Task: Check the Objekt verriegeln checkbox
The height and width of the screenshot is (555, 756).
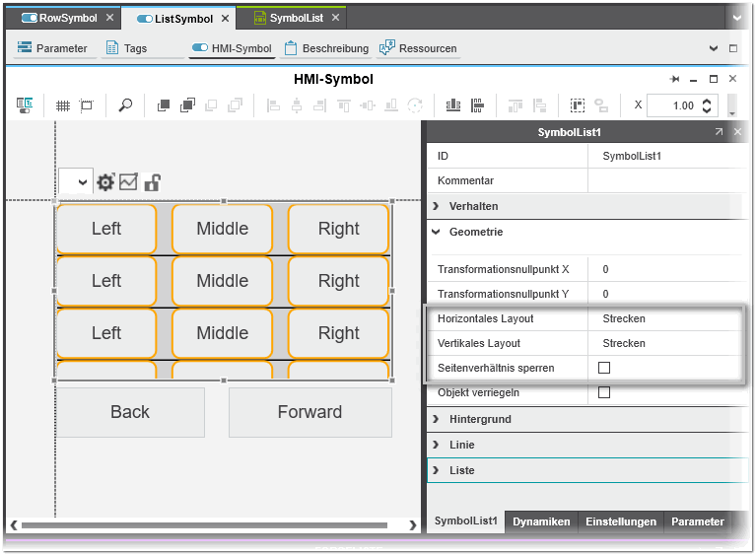Action: pos(604,392)
